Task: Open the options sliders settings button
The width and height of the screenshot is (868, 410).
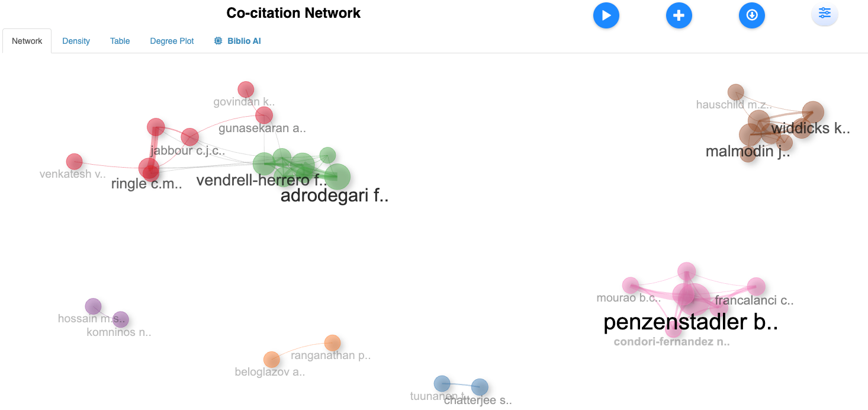Action: coord(824,14)
